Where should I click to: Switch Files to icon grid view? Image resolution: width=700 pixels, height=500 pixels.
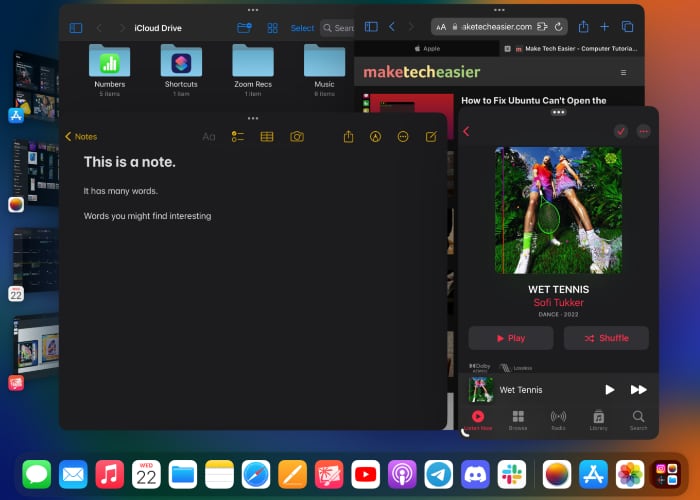(272, 28)
